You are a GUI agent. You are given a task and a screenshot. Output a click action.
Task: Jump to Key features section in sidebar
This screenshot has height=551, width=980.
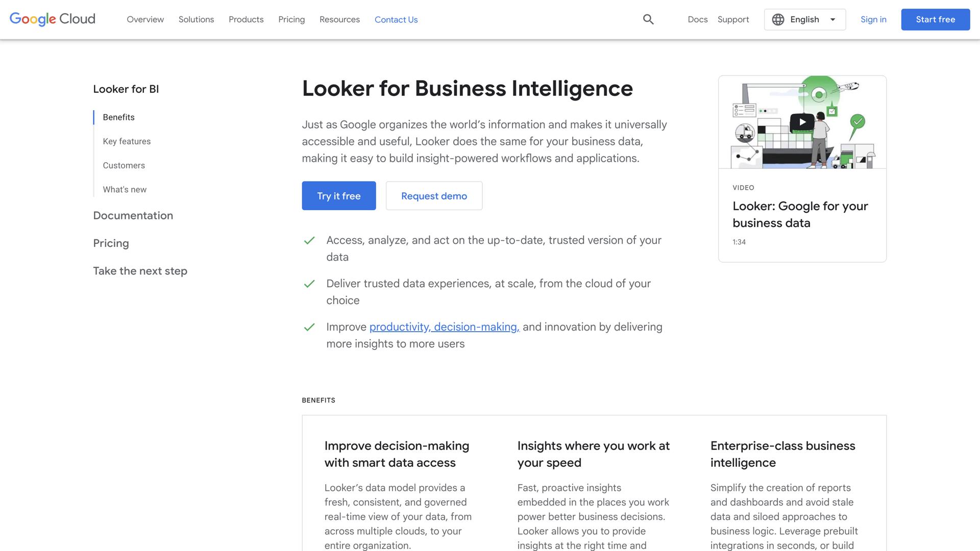pyautogui.click(x=127, y=141)
